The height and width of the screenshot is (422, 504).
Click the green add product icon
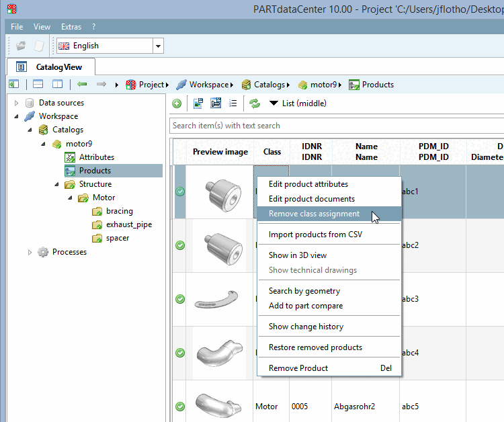(177, 103)
